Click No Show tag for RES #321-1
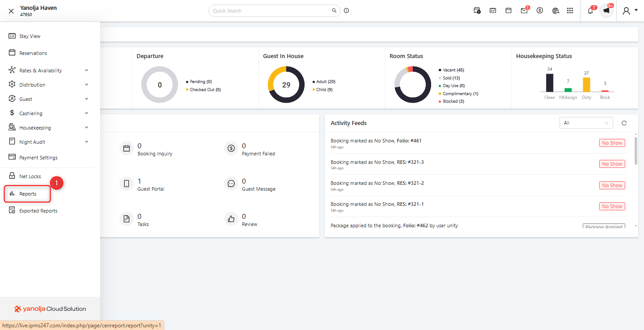This screenshot has height=330, width=644. [x=612, y=206]
